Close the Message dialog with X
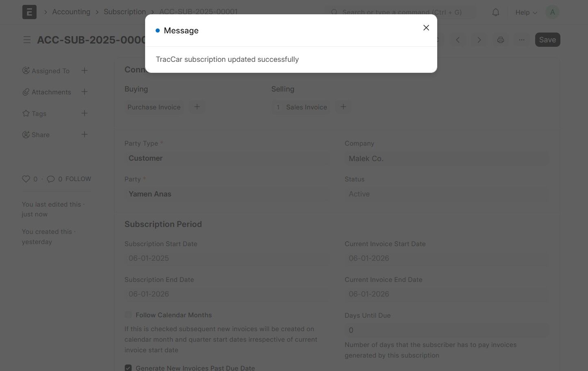 coord(426,28)
